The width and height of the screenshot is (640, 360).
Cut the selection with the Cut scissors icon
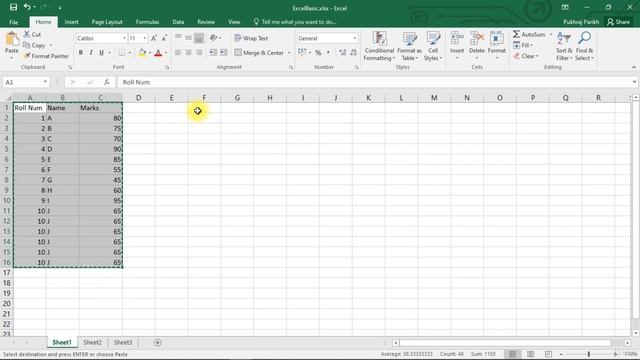pyautogui.click(x=27, y=34)
